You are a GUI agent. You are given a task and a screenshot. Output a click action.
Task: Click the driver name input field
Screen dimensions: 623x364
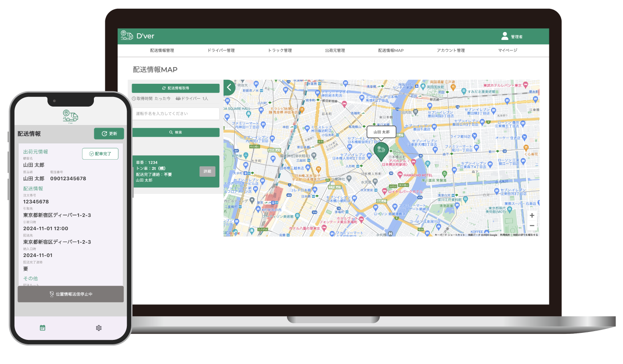(x=175, y=114)
